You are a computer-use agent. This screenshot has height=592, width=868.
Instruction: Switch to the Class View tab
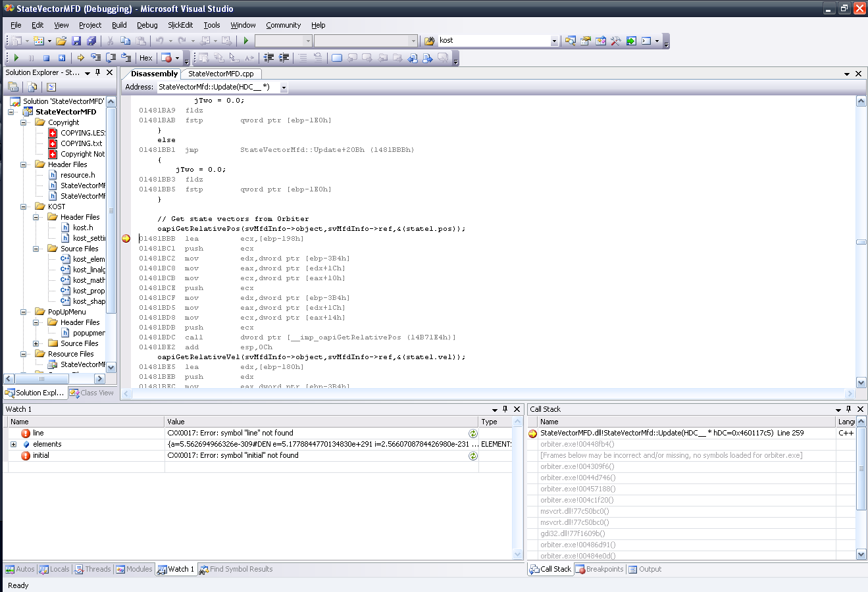91,393
